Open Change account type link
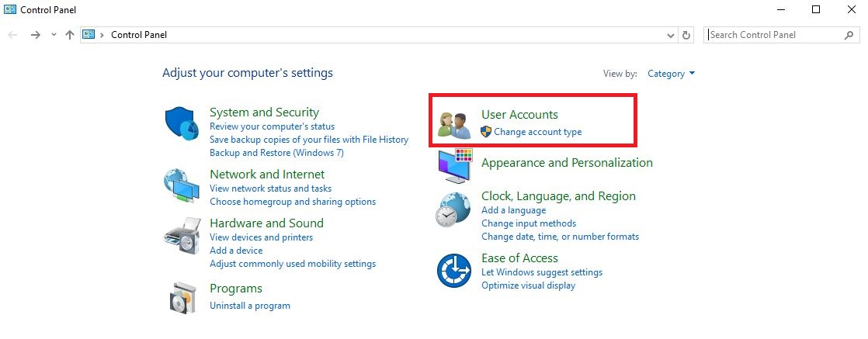Screen dimensions: 868x339 point(537,132)
